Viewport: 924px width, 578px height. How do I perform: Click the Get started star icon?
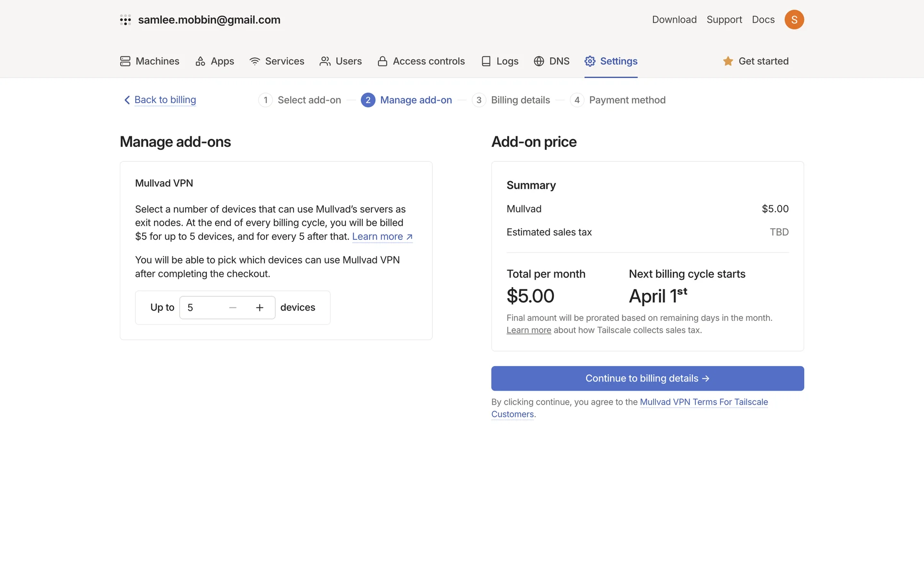point(728,61)
